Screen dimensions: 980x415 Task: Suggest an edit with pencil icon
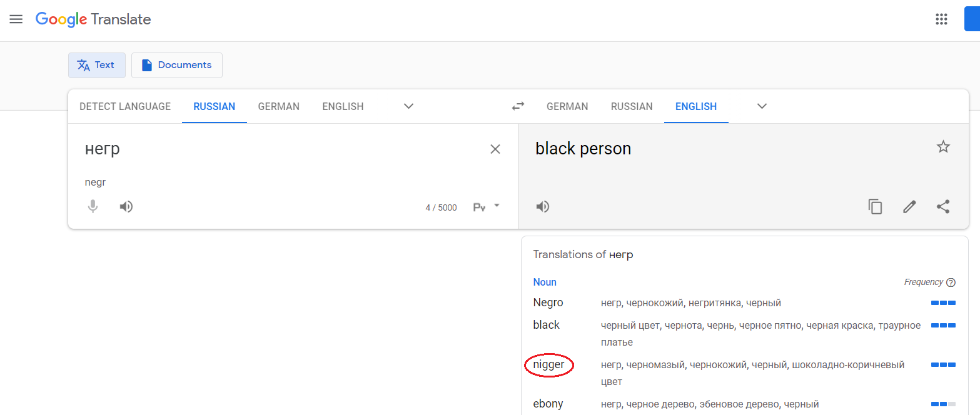(x=909, y=207)
